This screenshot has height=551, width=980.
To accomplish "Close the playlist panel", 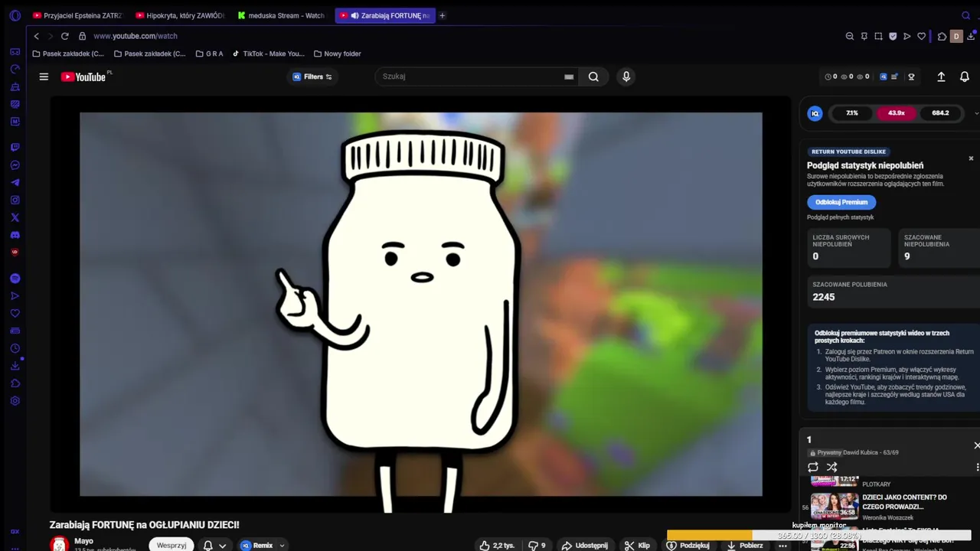I will [976, 445].
